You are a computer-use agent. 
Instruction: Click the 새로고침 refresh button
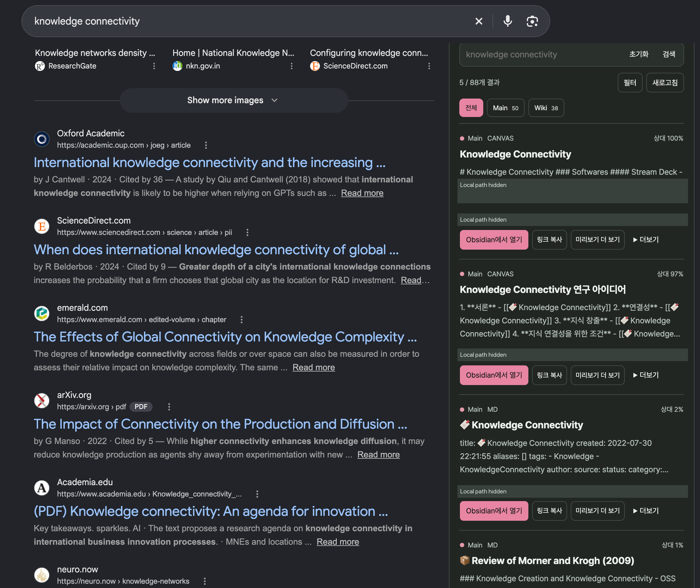(665, 83)
